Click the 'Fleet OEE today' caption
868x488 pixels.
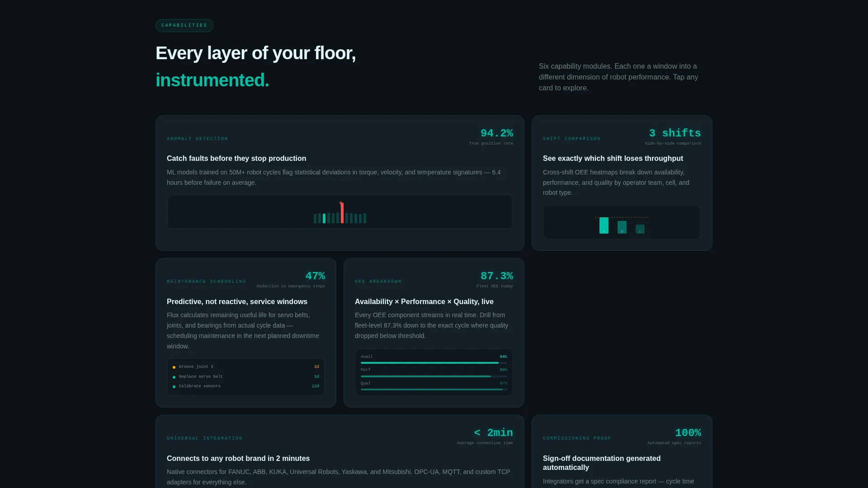click(x=495, y=286)
